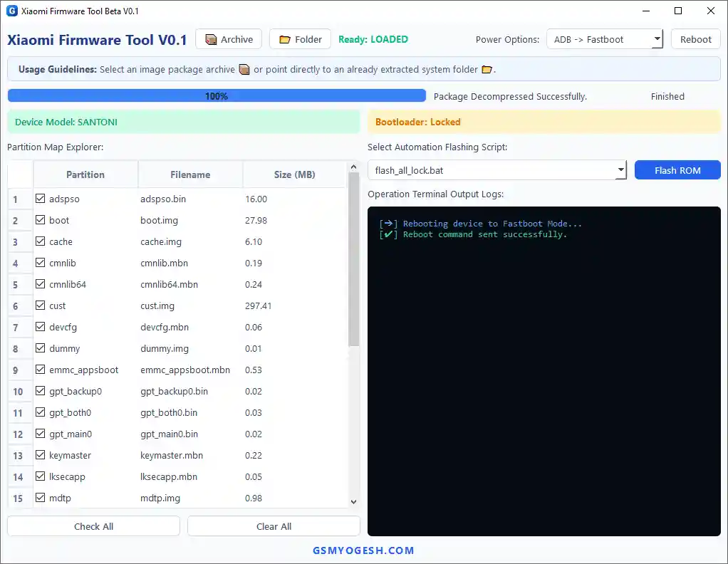The width and height of the screenshot is (728, 564).
Task: Click the Reboot button
Action: pos(695,39)
